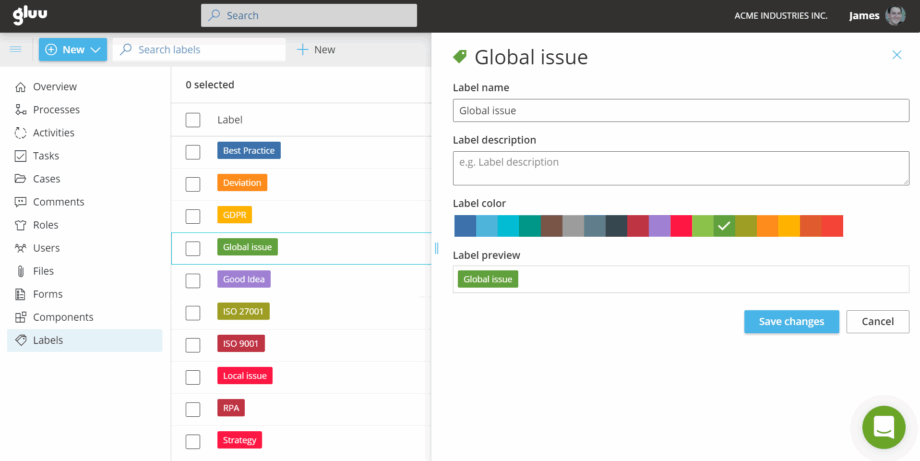The height and width of the screenshot is (461, 920).
Task: Tick the GDPR label checkbox
Action: pos(193,216)
